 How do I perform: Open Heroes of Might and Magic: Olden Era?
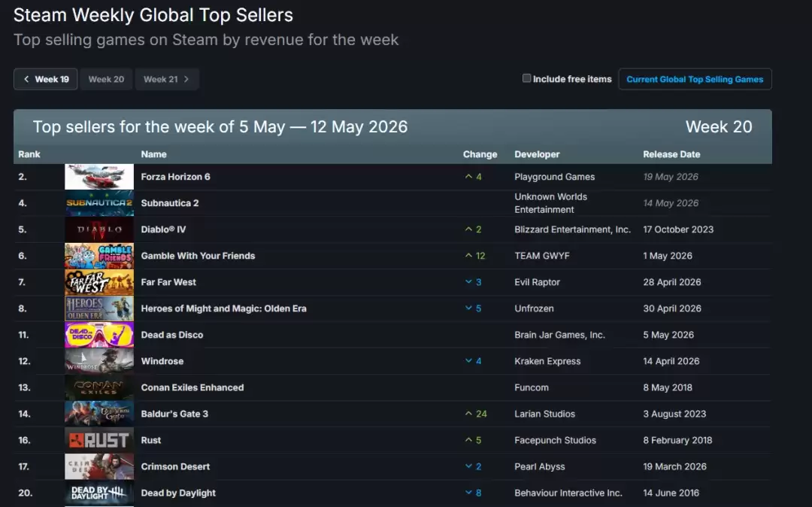click(224, 308)
